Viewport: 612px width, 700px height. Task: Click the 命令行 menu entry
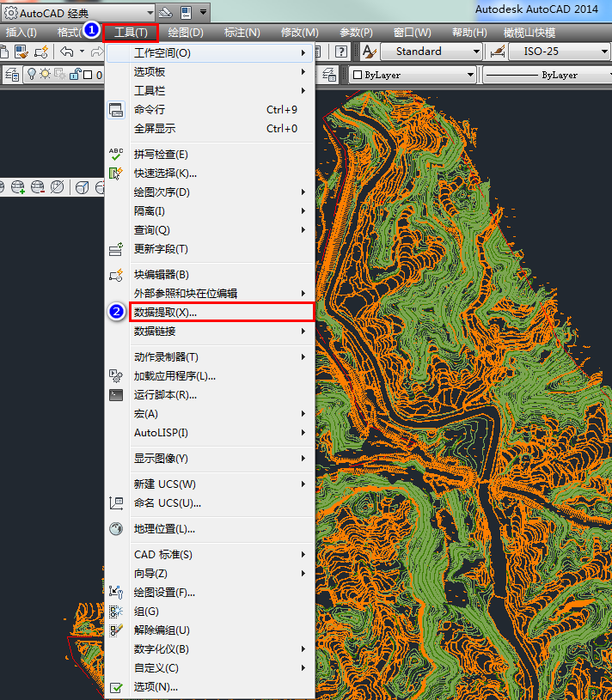coord(211,110)
